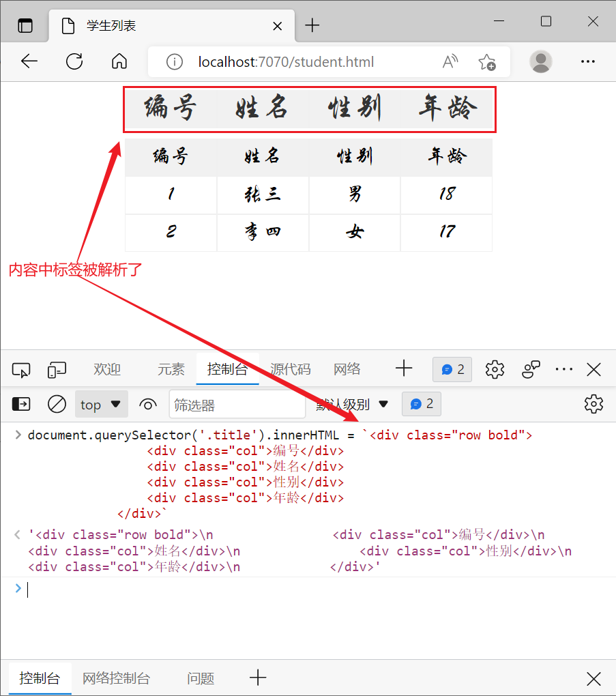Close the DevTools panel

pos(593,369)
